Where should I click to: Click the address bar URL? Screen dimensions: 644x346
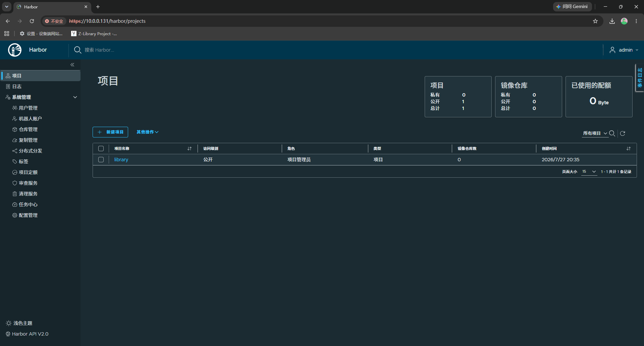107,21
